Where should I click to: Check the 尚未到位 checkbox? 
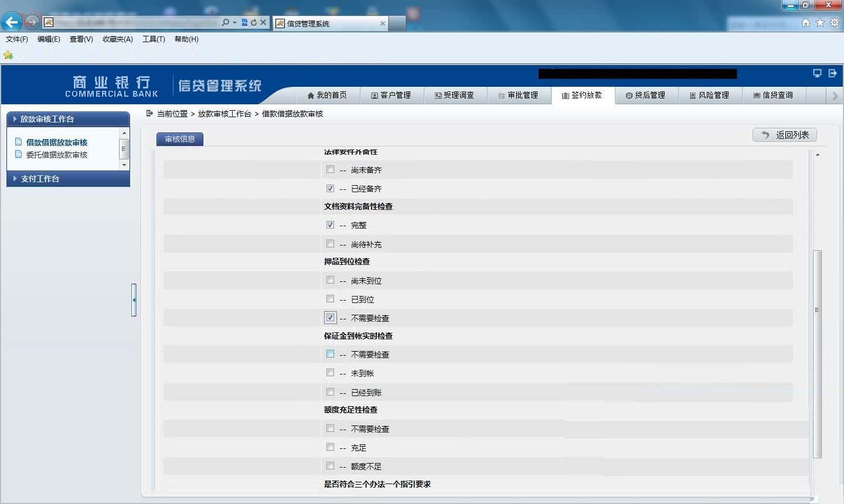pyautogui.click(x=331, y=280)
